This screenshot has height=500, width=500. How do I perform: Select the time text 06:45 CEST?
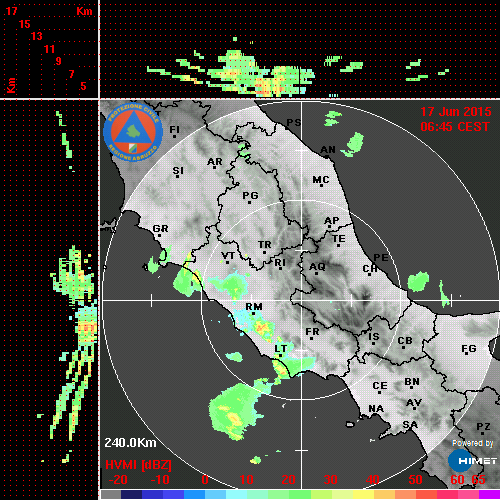(455, 127)
